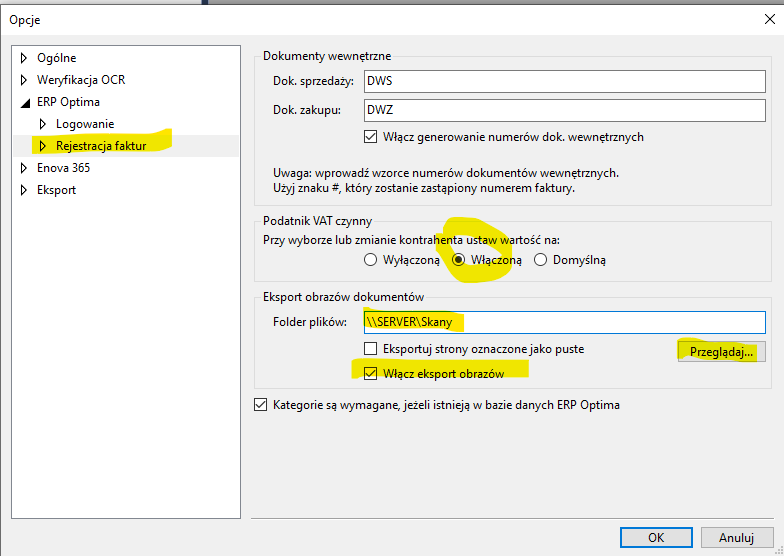Expand the Eksport tree node arrow
The width and height of the screenshot is (784, 556).
[24, 190]
